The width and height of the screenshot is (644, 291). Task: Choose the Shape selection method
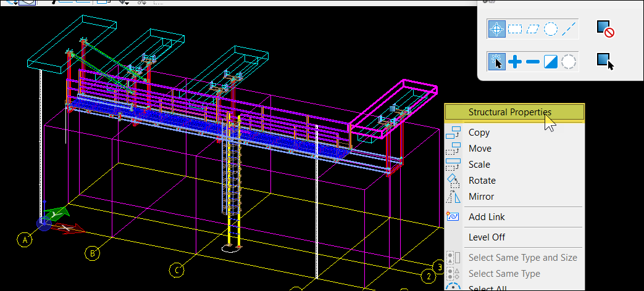(533, 29)
